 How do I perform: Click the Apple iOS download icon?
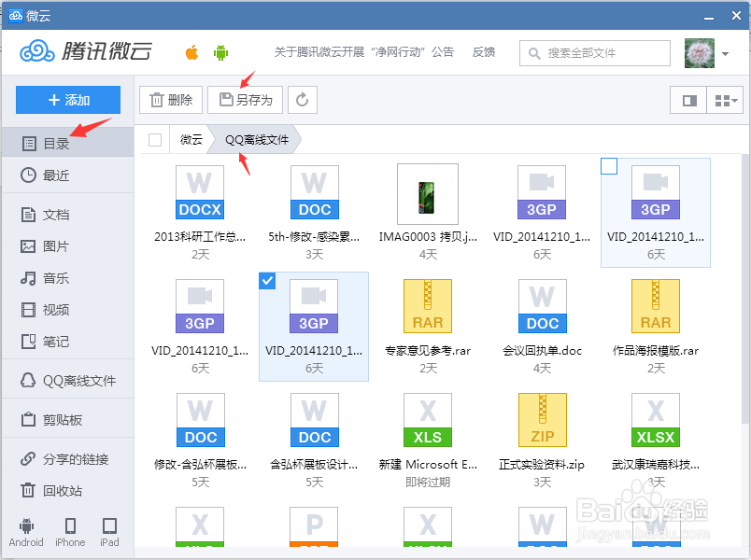coord(191,52)
